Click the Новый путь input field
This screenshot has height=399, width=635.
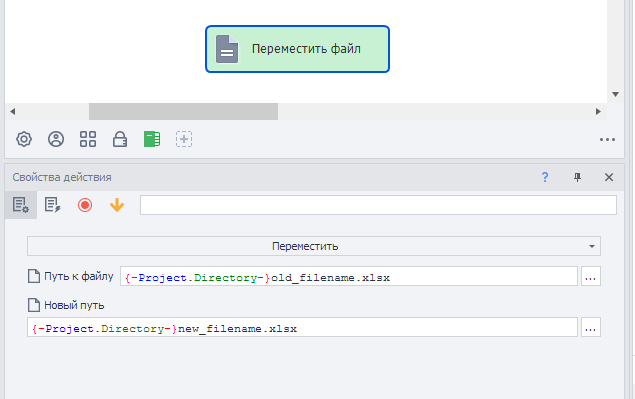[x=302, y=327]
